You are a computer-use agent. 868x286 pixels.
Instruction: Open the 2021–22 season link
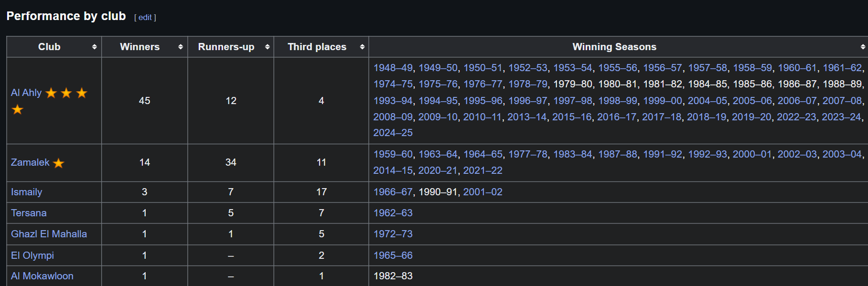point(482,170)
